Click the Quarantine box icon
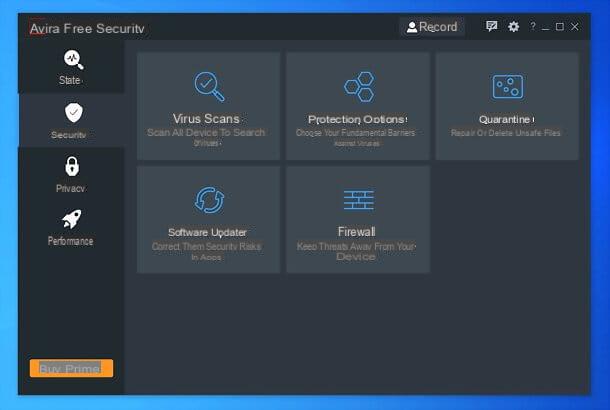This screenshot has width=610, height=410. [x=507, y=87]
